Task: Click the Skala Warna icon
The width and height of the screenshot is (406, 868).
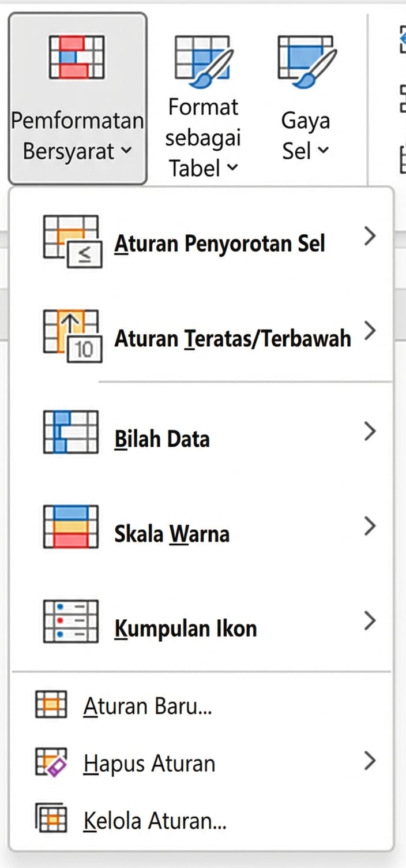Action: (70, 526)
